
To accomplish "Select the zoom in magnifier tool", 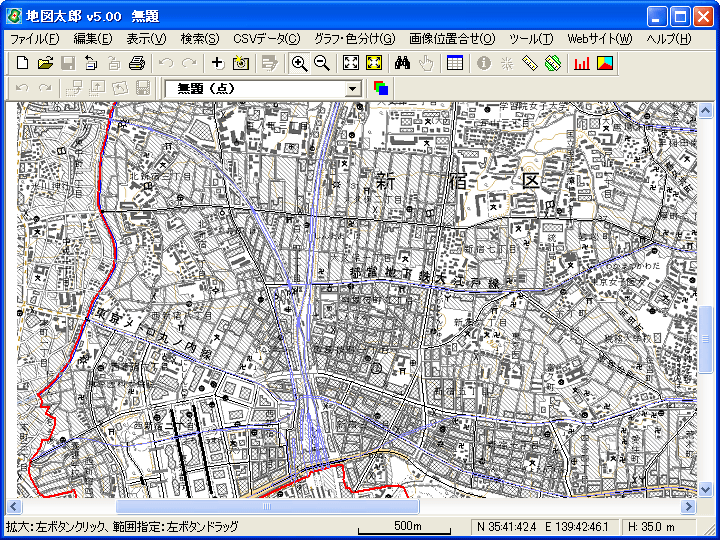I will 299,63.
